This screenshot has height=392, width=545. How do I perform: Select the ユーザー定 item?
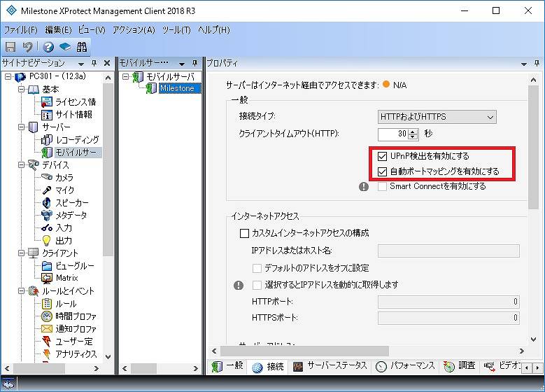(73, 341)
